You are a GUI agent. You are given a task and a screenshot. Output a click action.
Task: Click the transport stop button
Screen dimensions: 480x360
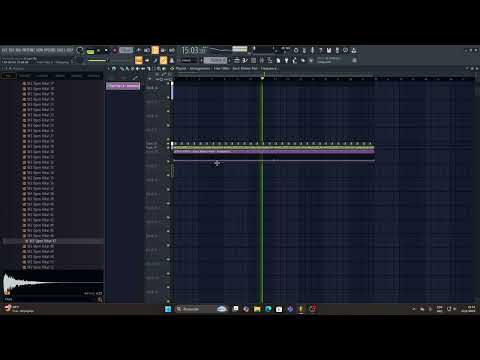coord(106,50)
